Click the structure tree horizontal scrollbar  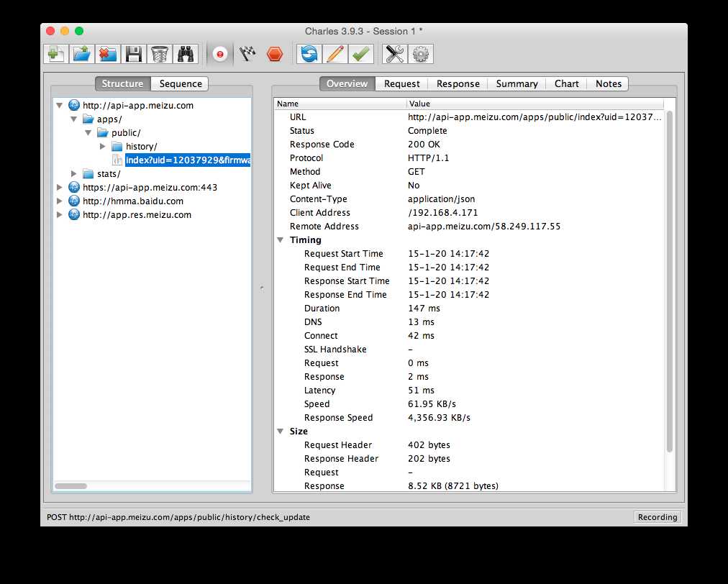(71, 486)
